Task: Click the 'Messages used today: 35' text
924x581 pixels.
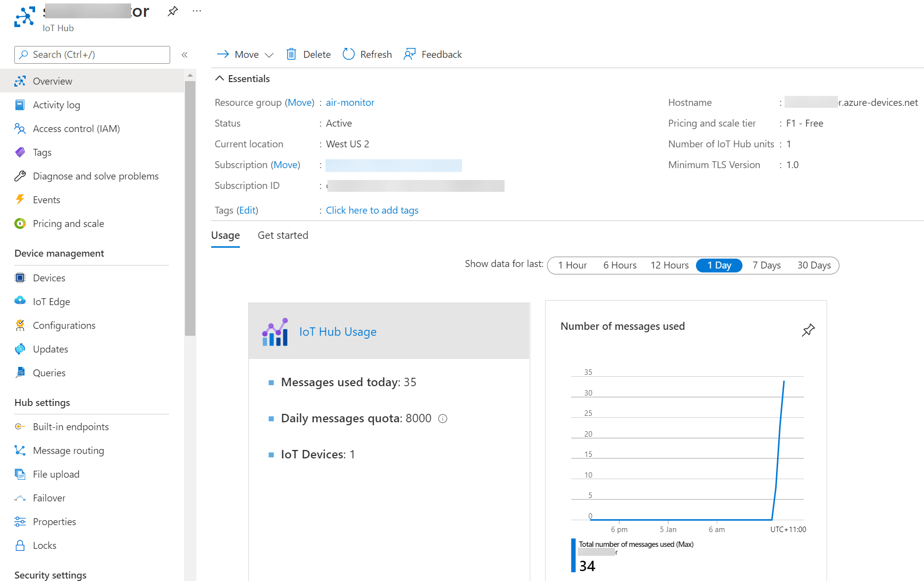Action: [x=349, y=382]
